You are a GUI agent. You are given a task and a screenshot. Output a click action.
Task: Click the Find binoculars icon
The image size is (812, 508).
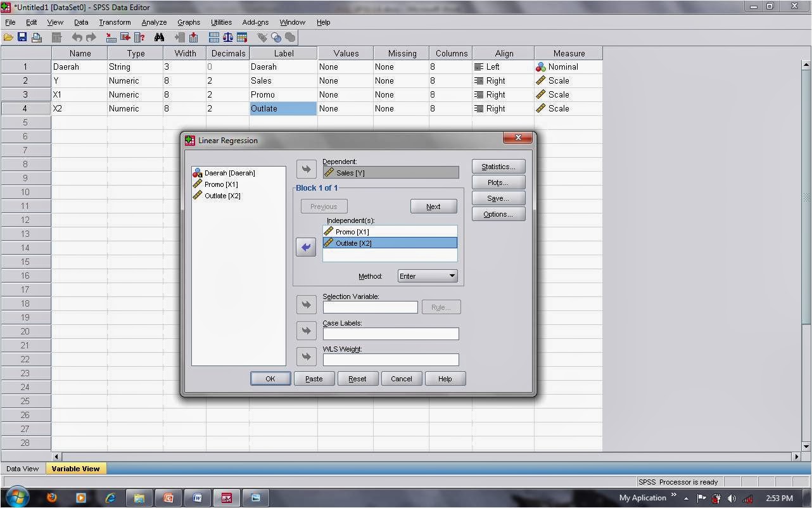pos(159,38)
